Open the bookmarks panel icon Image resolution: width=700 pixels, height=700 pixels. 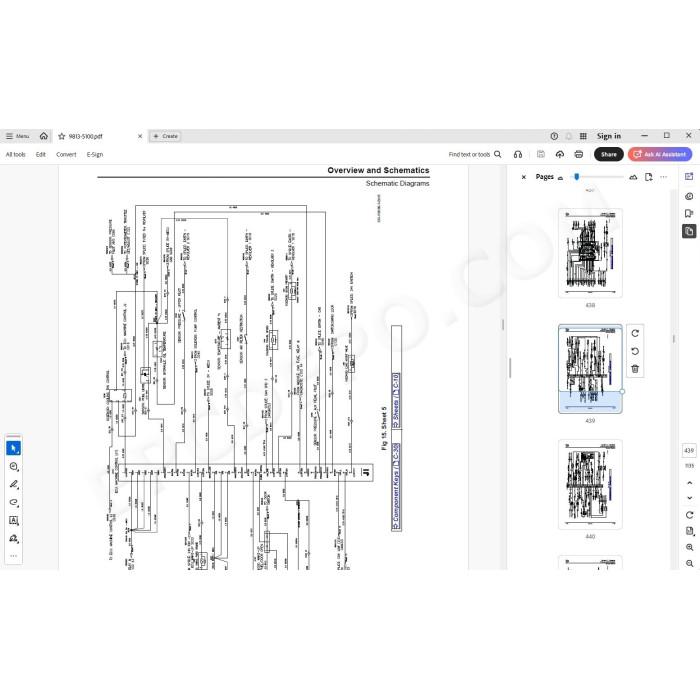pos(689,213)
